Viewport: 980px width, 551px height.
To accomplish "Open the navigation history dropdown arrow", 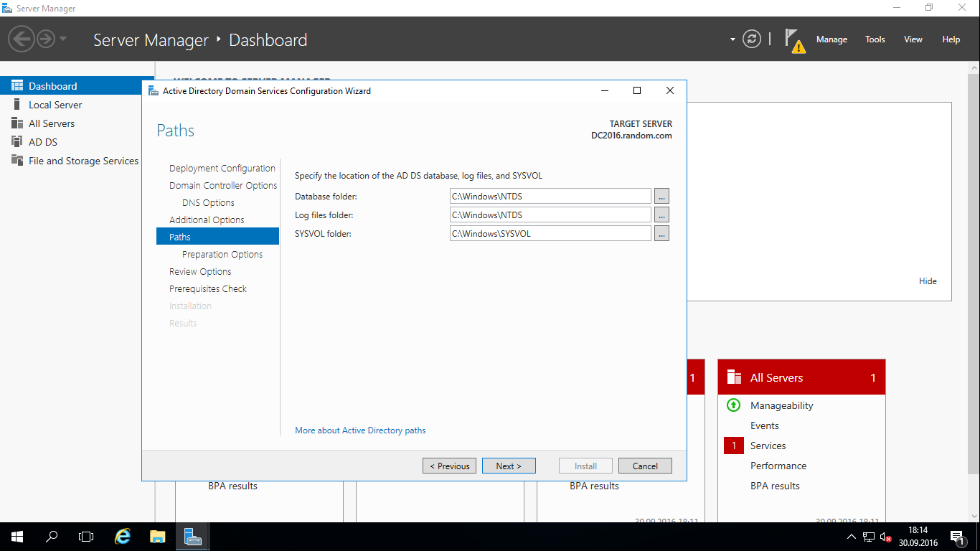I will [x=62, y=39].
